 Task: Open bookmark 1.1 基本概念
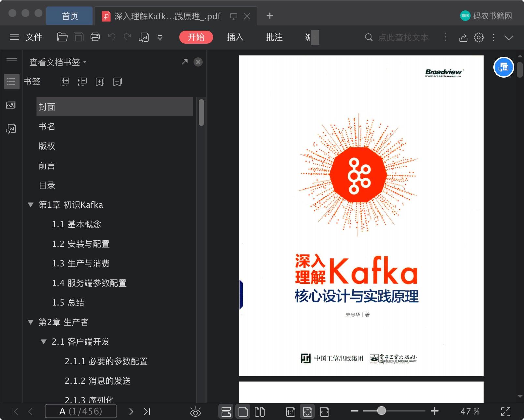tap(77, 224)
